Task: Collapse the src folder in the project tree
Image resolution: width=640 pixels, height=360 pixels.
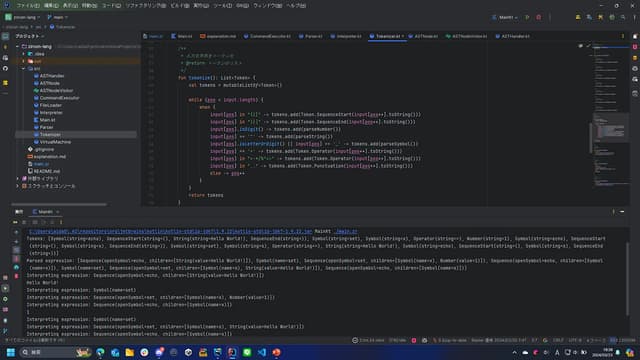Action: (x=23, y=69)
